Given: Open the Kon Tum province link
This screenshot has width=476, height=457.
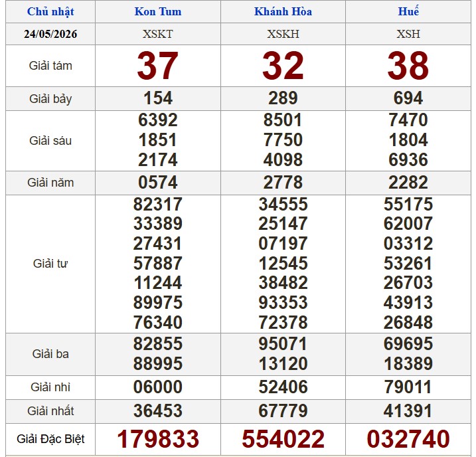Looking at the screenshot, I should click(158, 11).
